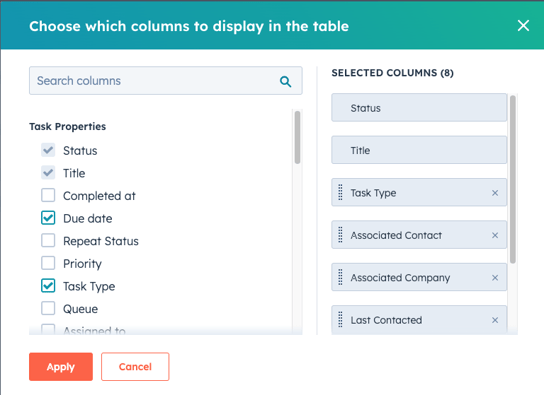Click the Selected Columns (8) heading
Image resolution: width=544 pixels, height=395 pixels.
coord(392,73)
